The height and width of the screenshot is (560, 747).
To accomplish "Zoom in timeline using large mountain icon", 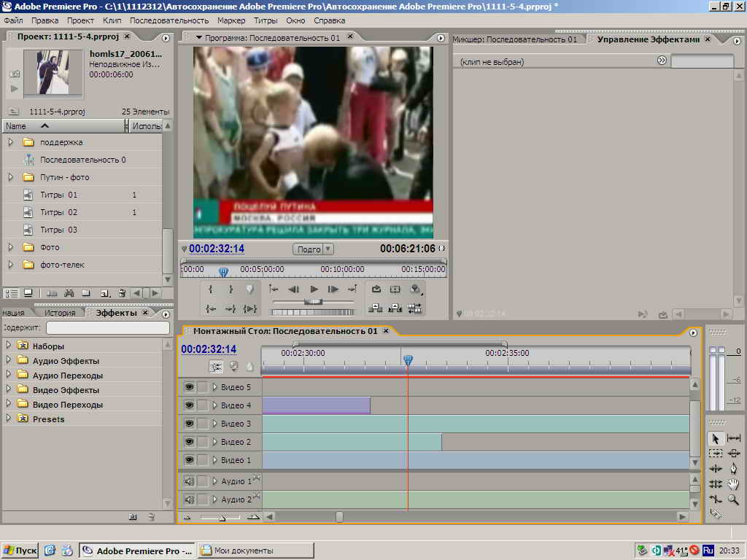I will (254, 517).
